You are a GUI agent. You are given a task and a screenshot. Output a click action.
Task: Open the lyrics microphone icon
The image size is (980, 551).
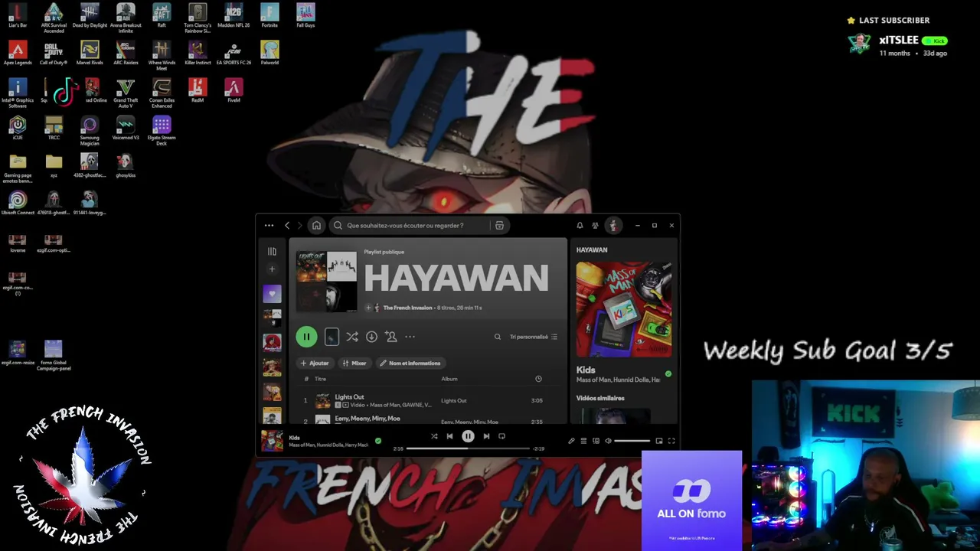point(571,441)
